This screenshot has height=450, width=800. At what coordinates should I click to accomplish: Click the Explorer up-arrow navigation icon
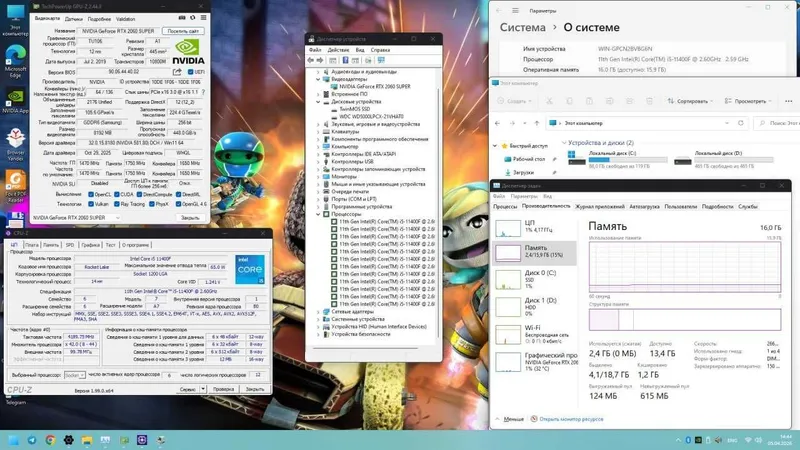536,123
